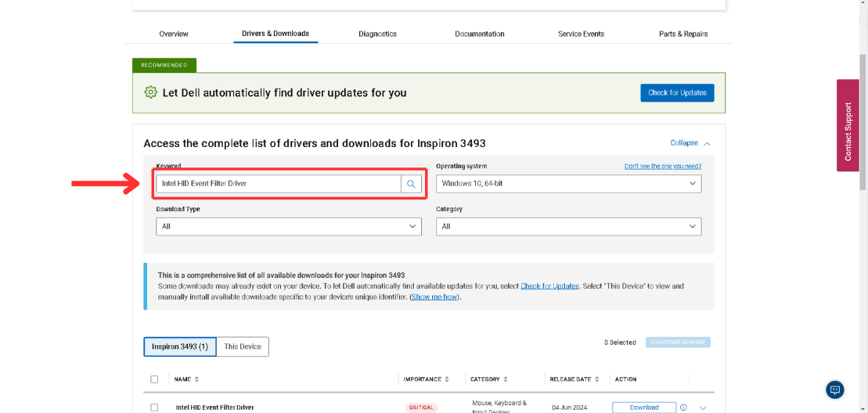Switch to the Overview tab

tap(174, 34)
